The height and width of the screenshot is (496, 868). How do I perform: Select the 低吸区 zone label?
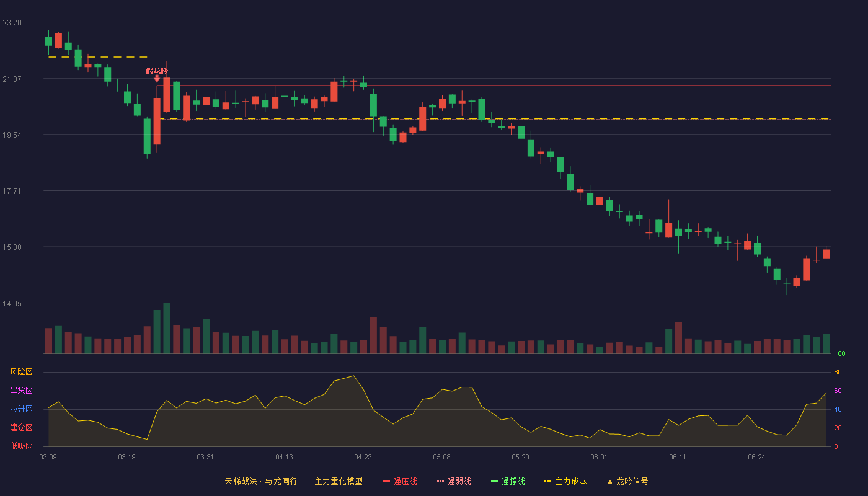tap(21, 446)
